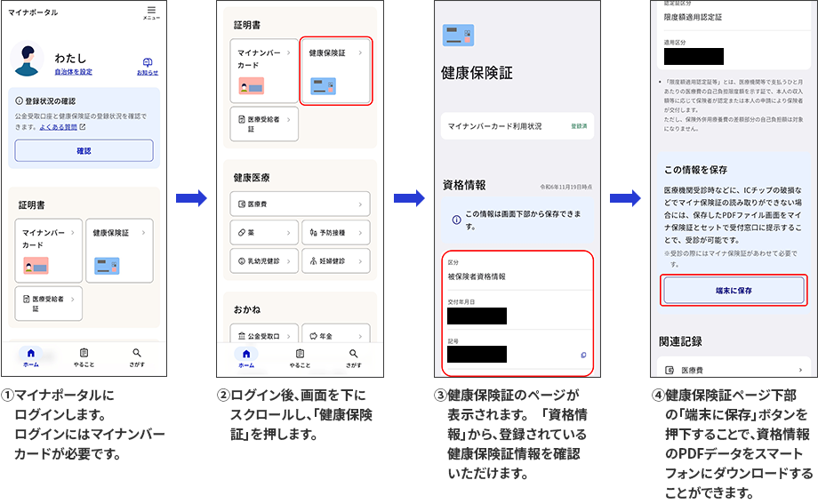Open the マイナンバーカード利用状況 row
This screenshot has width=818, height=504.
[517, 127]
